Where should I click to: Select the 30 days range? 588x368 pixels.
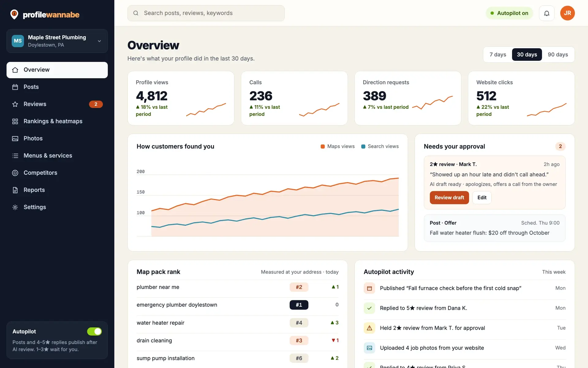pos(527,55)
